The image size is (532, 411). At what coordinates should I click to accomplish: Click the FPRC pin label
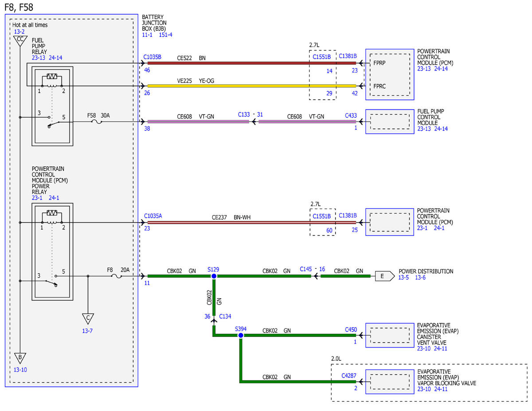[x=379, y=86]
